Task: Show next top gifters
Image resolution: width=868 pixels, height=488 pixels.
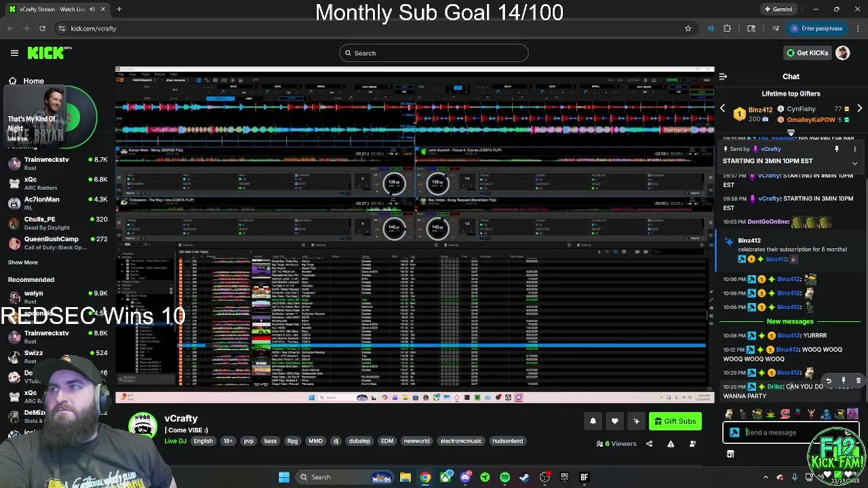Action: 859,108
